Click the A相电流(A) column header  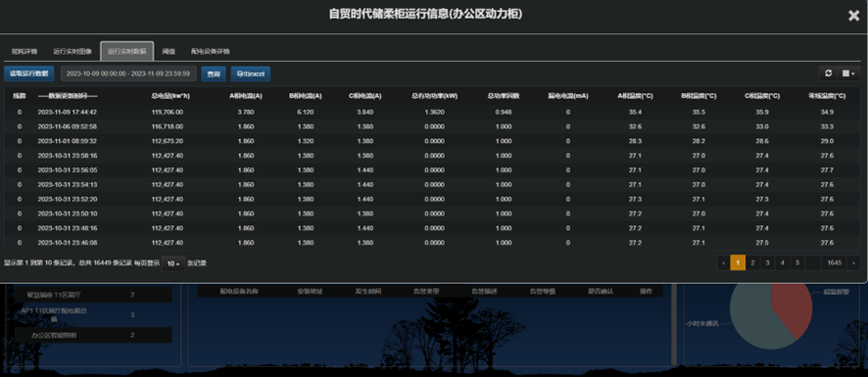coord(246,96)
